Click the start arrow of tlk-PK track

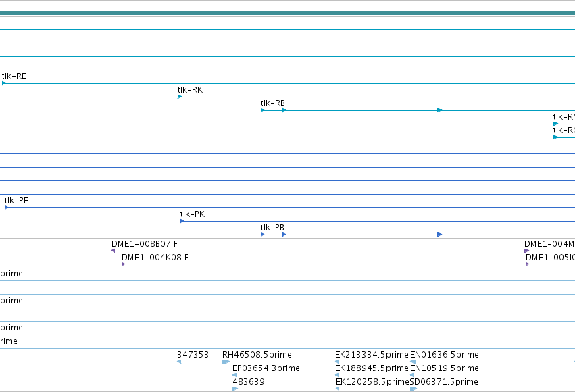click(x=182, y=221)
